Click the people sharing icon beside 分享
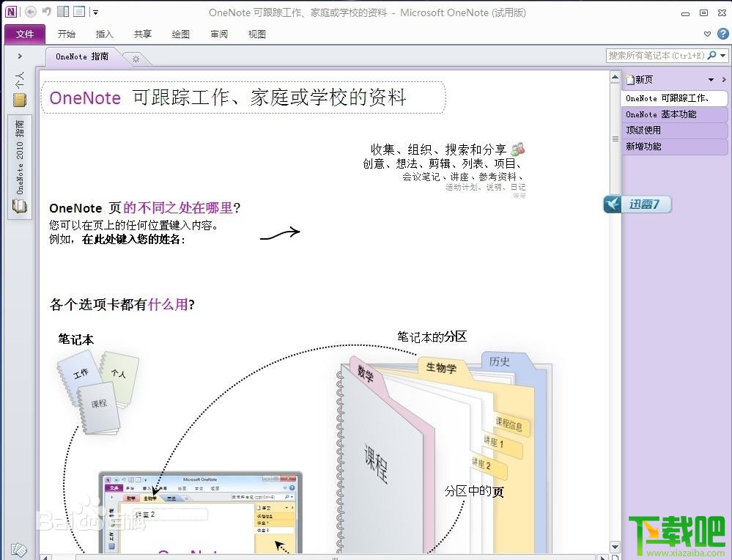This screenshot has width=732, height=560. pos(518,150)
